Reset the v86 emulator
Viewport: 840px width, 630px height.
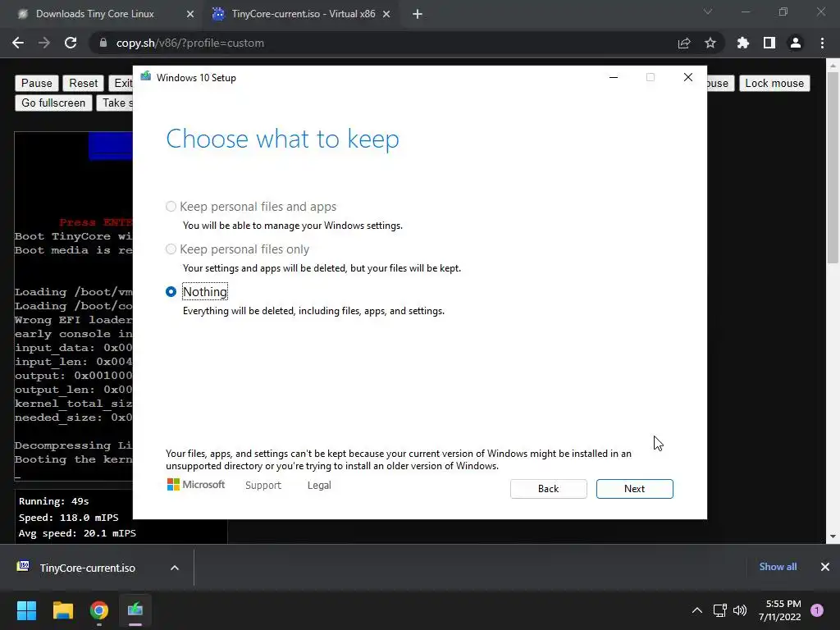click(x=83, y=83)
